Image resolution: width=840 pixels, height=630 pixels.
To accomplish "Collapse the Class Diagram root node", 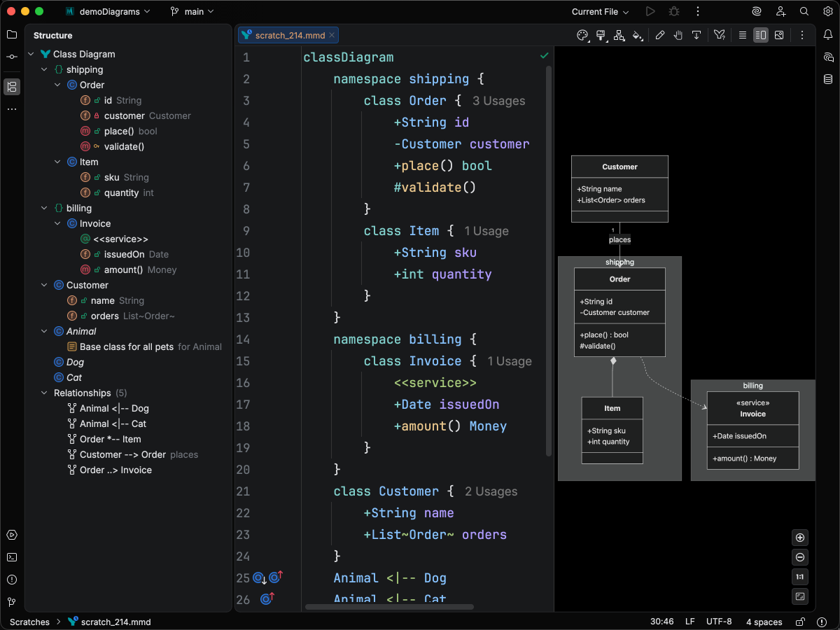I will (31, 54).
